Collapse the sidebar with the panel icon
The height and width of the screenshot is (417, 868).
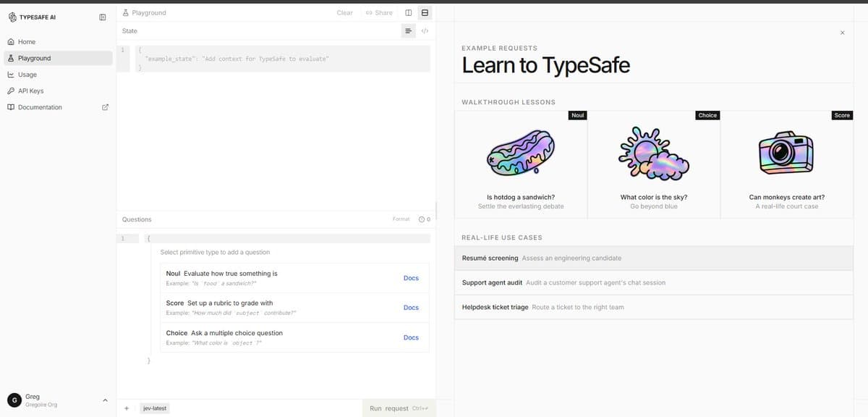pos(102,17)
